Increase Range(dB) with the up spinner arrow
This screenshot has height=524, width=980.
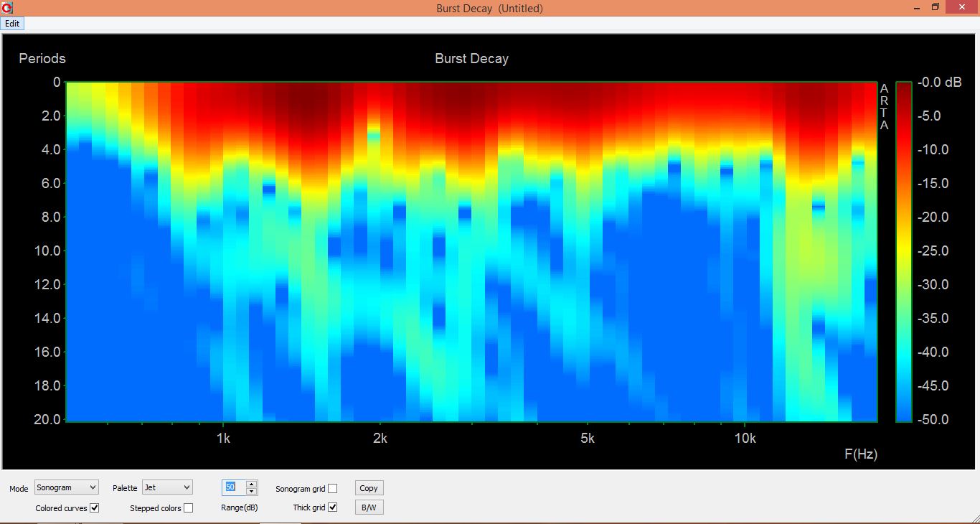pyautogui.click(x=251, y=484)
